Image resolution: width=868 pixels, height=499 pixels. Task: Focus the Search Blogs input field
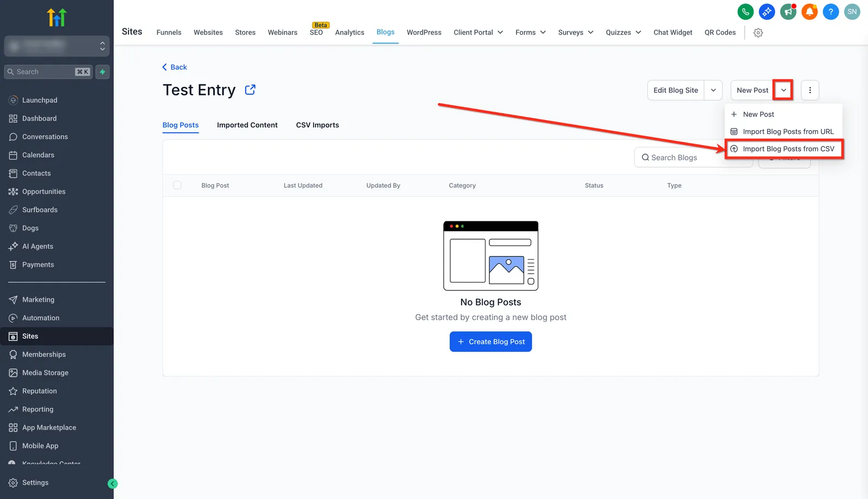tap(693, 157)
